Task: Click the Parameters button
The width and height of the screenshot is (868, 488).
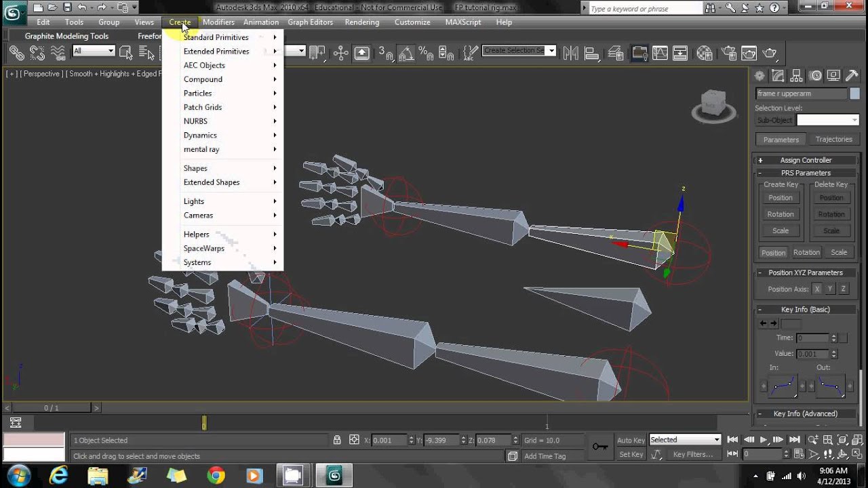Action: click(x=781, y=139)
